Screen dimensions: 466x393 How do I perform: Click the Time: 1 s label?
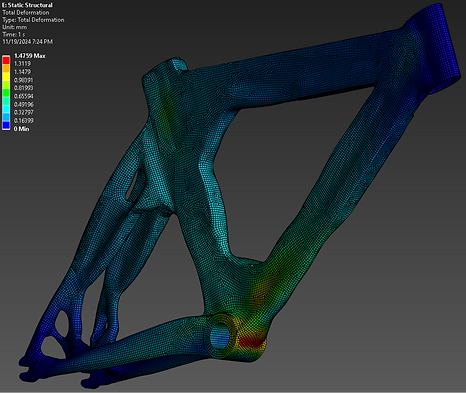pos(14,34)
